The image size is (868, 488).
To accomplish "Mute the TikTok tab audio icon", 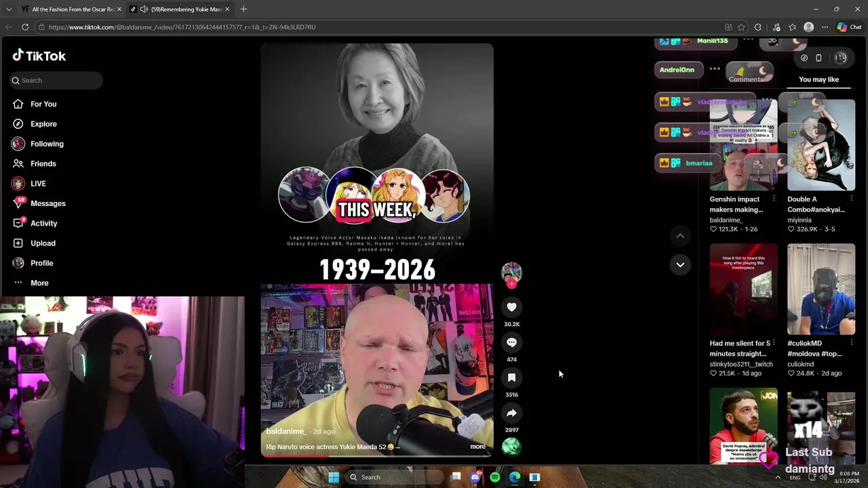I will 144,9.
